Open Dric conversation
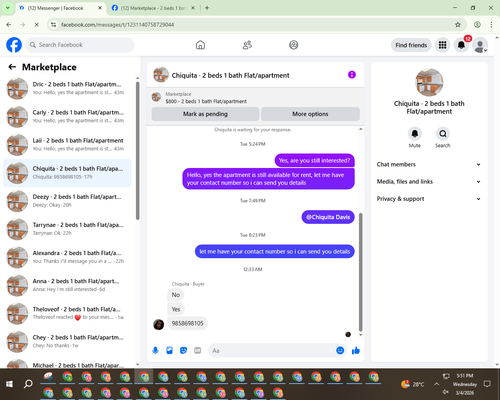The height and width of the screenshot is (400, 500). [x=67, y=89]
